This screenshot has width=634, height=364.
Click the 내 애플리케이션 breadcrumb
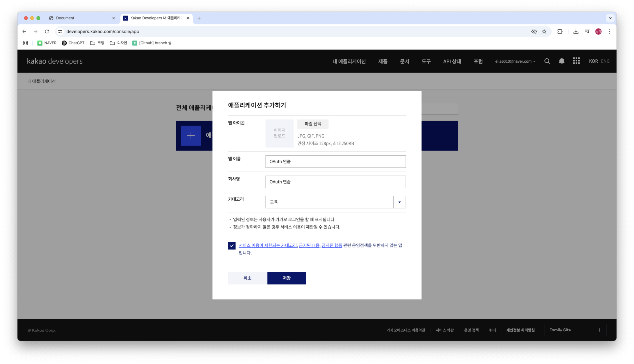click(41, 81)
